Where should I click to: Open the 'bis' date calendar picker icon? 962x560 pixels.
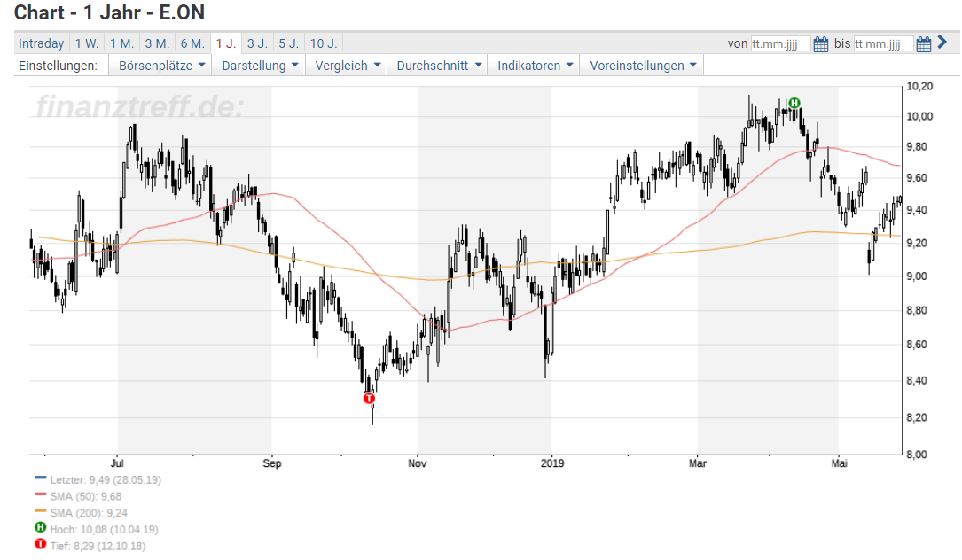tap(923, 44)
